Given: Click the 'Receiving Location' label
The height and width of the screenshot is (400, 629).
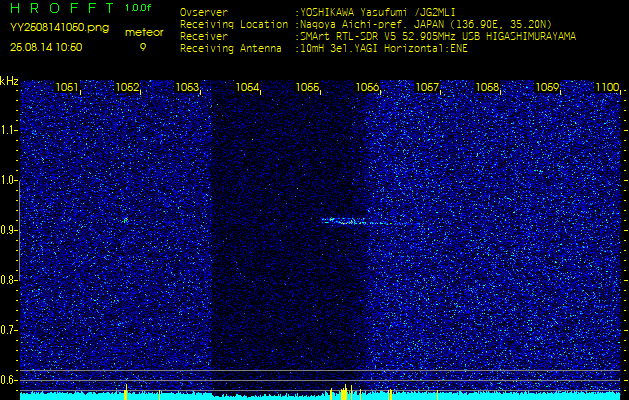Looking at the screenshot, I should coord(234,24).
